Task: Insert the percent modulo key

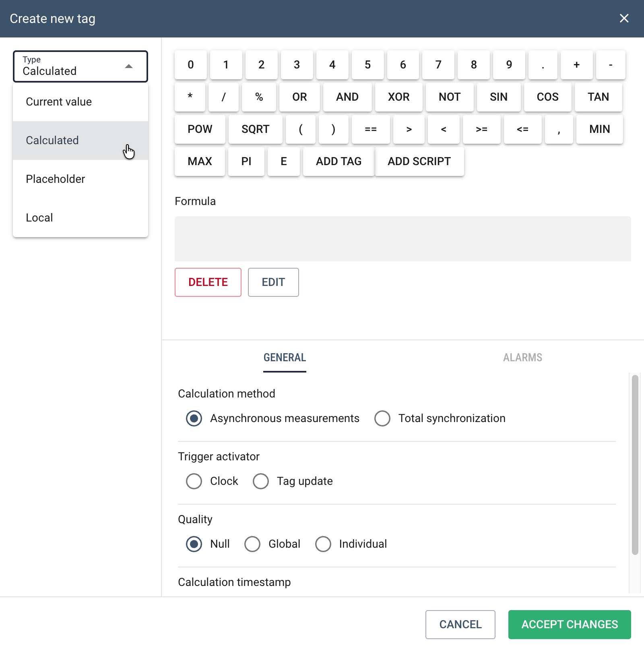Action: pos(259,97)
